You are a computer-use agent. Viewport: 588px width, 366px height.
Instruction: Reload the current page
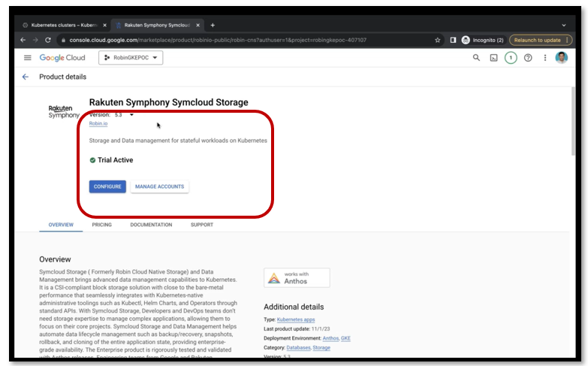47,40
